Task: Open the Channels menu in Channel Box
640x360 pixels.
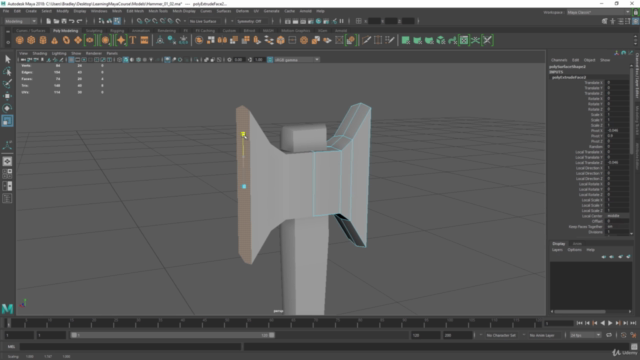Action: (559, 60)
